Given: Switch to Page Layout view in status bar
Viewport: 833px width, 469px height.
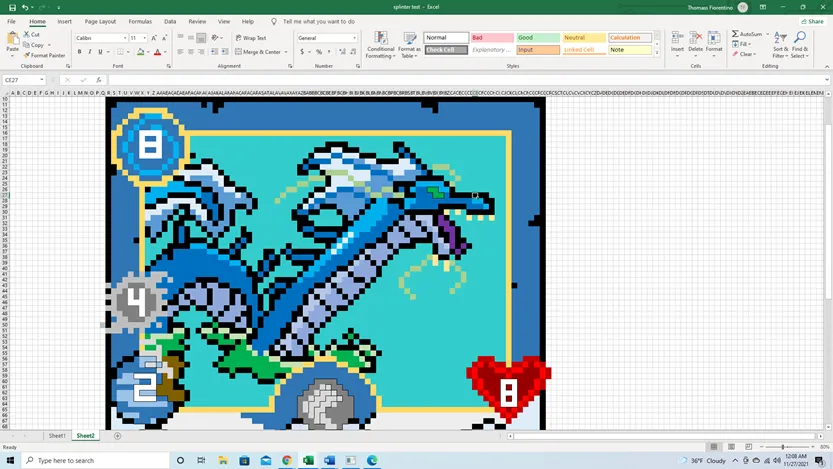Looking at the screenshot, I should [x=731, y=447].
